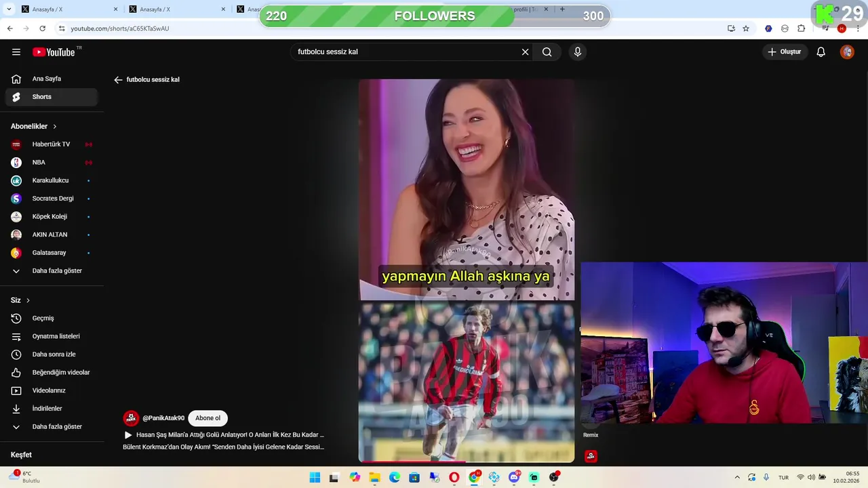Go to Ana Sayfa in sidebar
This screenshot has width=868, height=488.
tap(52, 79)
